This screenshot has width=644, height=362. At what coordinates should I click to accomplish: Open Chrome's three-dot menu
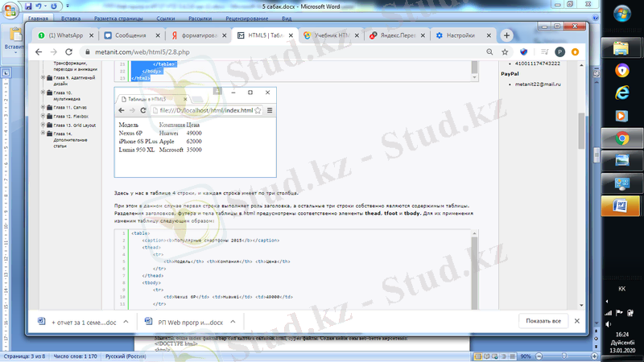point(575,51)
